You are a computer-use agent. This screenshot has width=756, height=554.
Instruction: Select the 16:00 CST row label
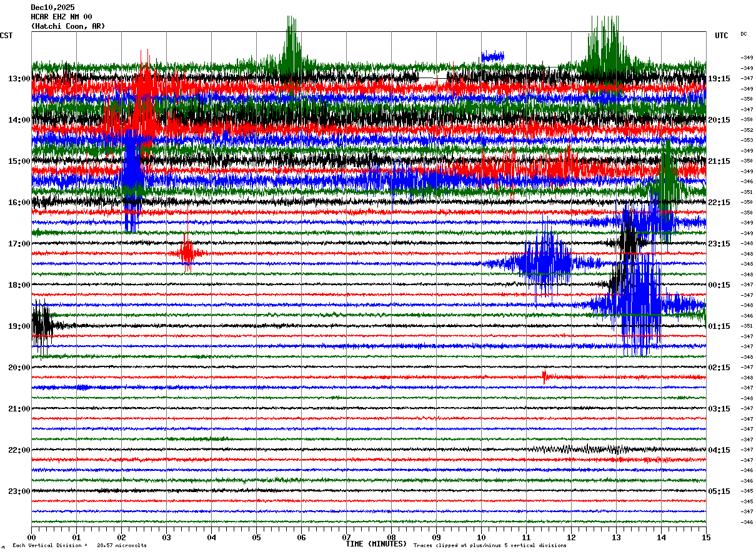click(x=19, y=203)
